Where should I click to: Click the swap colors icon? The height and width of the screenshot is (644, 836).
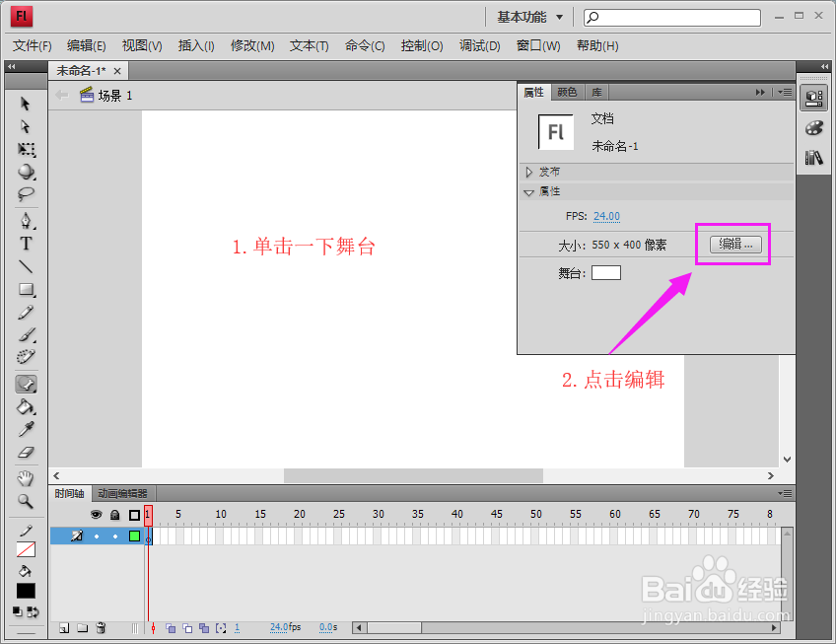coord(34,612)
